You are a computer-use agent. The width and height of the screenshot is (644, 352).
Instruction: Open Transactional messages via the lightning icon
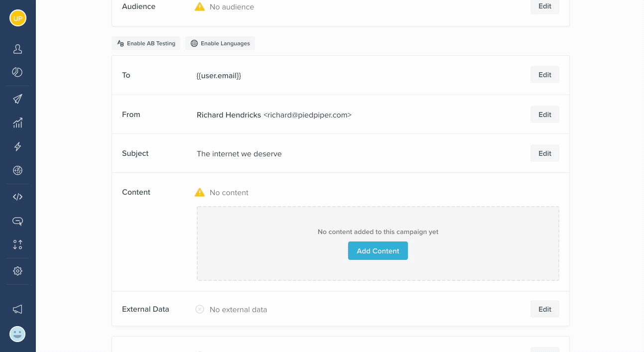point(17,146)
